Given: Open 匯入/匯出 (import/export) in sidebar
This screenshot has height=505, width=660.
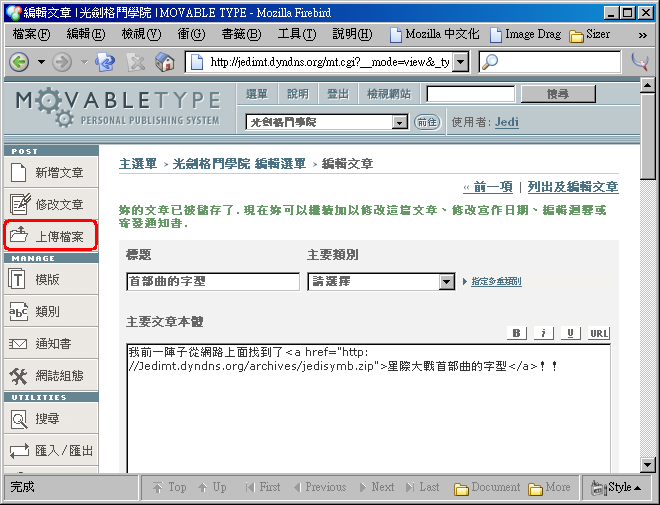Looking at the screenshot, I should (51, 451).
